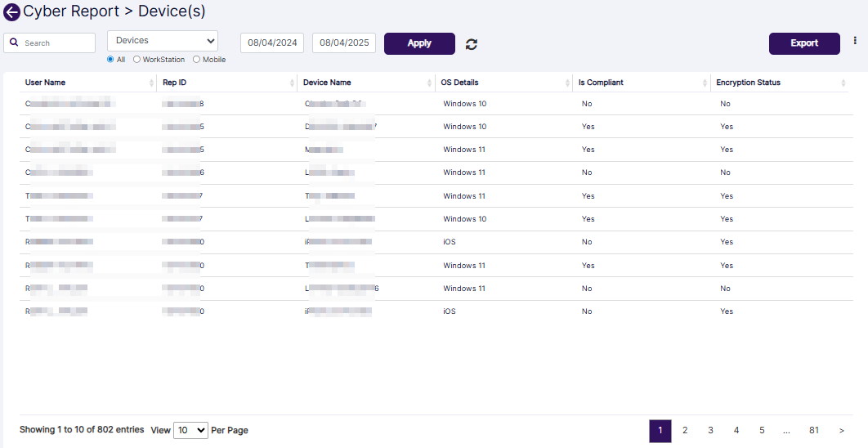Sort by Rep ID column arrows
The image size is (868, 448).
coord(293,83)
